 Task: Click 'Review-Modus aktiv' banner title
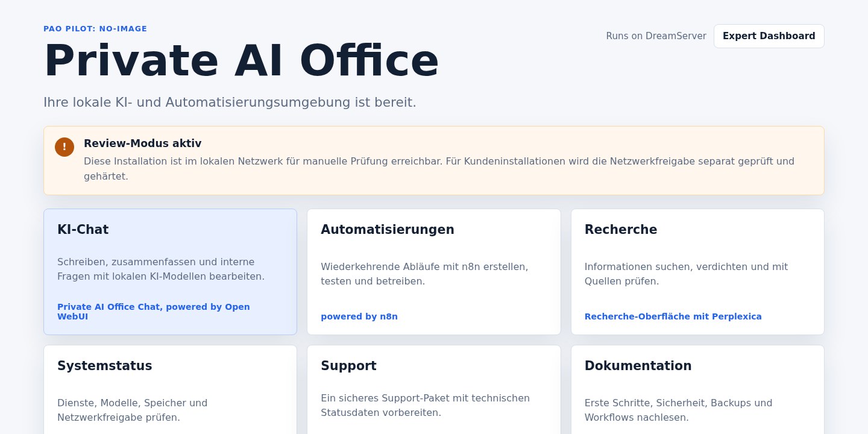point(142,143)
